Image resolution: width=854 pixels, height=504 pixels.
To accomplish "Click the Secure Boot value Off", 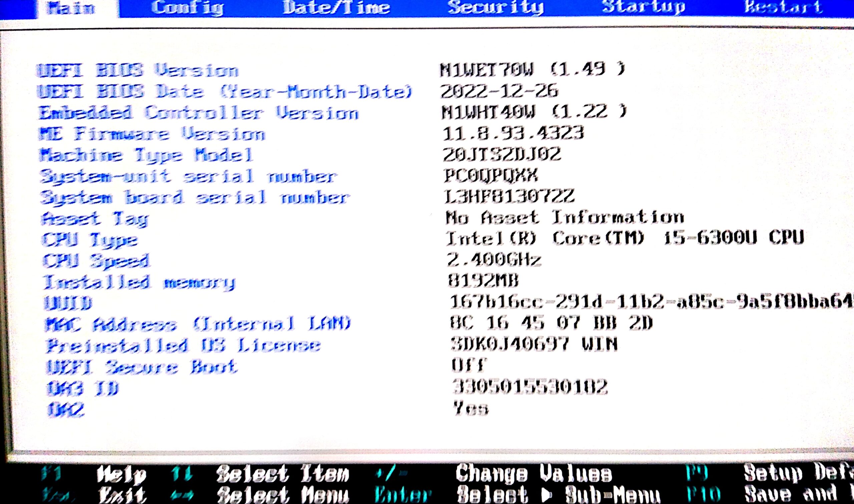I will 470,365.
